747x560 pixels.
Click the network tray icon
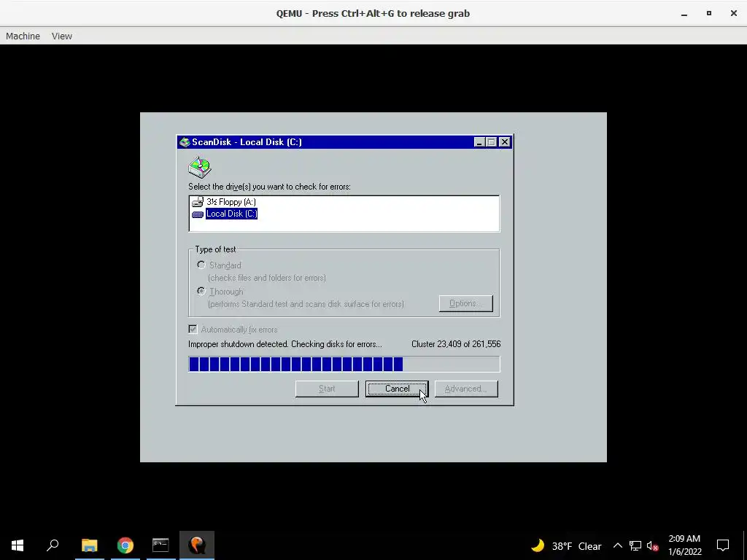coord(635,545)
